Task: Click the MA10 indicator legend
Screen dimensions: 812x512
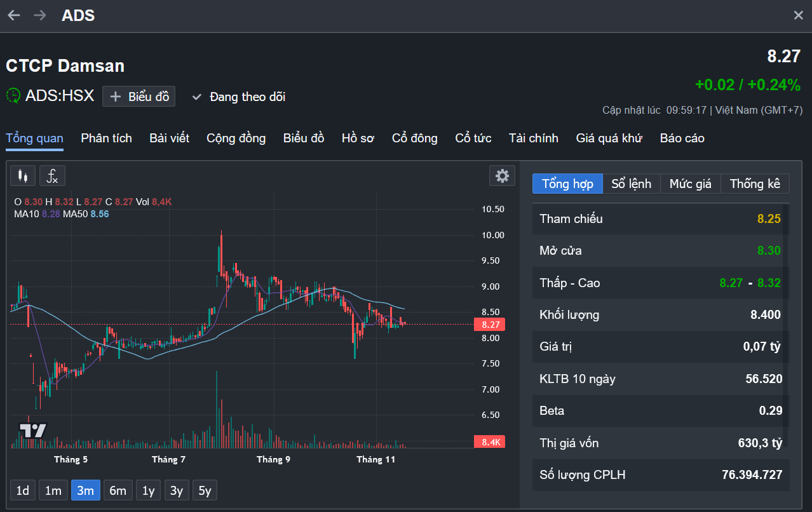Action: pos(37,214)
